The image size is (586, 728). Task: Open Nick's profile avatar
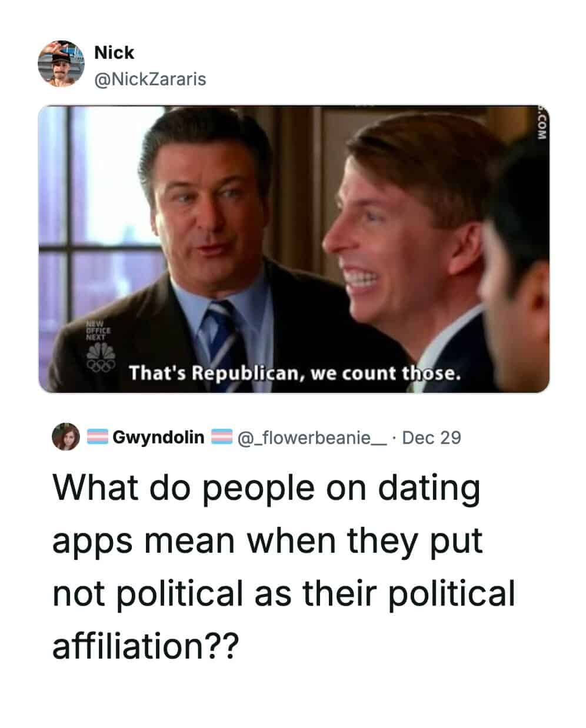point(61,64)
